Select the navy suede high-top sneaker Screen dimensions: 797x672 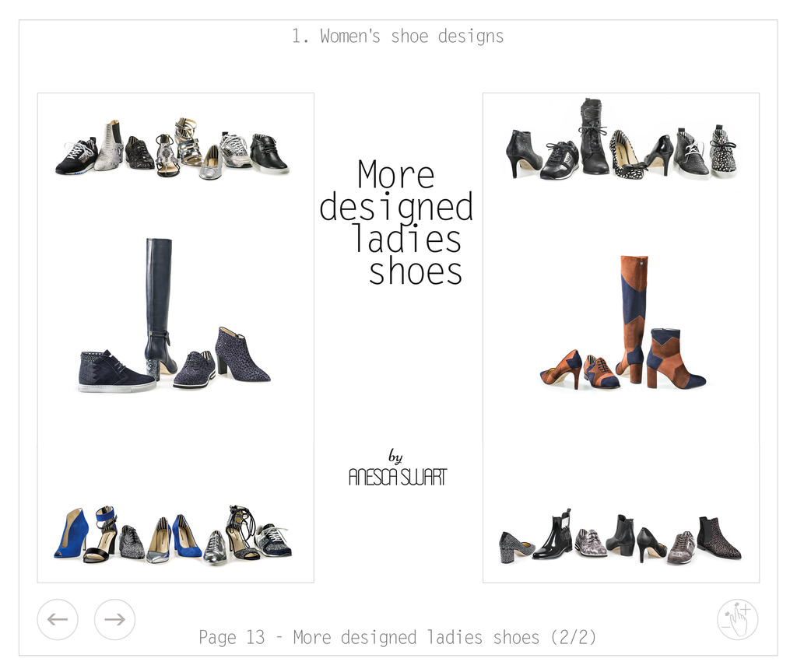click(116, 371)
